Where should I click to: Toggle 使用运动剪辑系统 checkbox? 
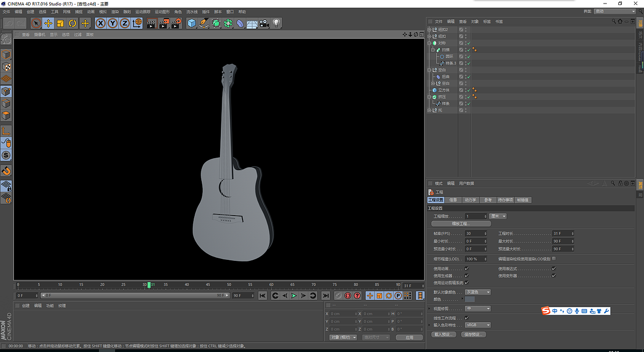466,283
